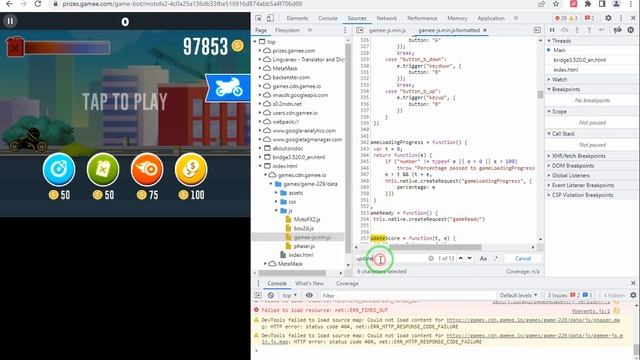
Task: Hide the debugger sidebar icon
Action: click(537, 30)
